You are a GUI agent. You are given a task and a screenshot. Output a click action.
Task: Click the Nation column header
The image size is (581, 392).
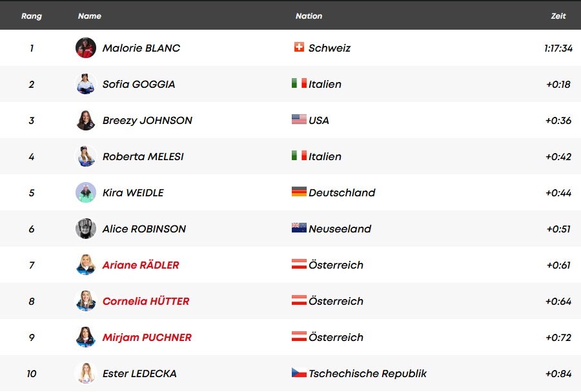[x=309, y=16]
